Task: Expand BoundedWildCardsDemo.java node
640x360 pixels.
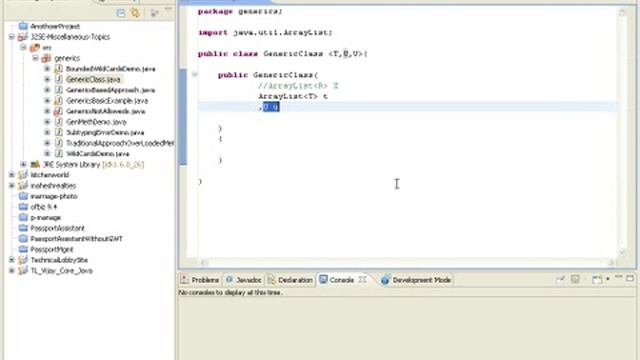Action: click(47, 69)
